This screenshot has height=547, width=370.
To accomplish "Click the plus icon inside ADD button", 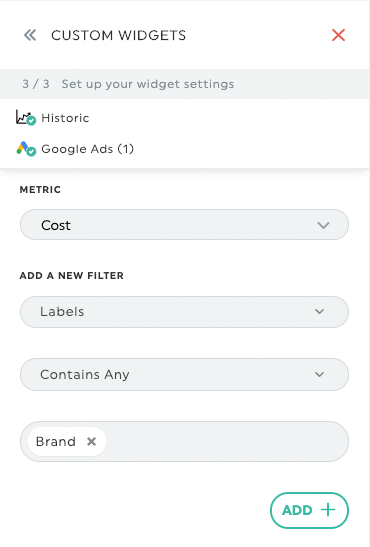I will [x=328, y=510].
